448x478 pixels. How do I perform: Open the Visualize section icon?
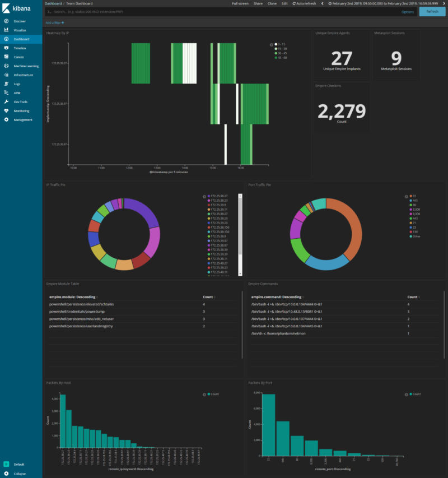6,30
